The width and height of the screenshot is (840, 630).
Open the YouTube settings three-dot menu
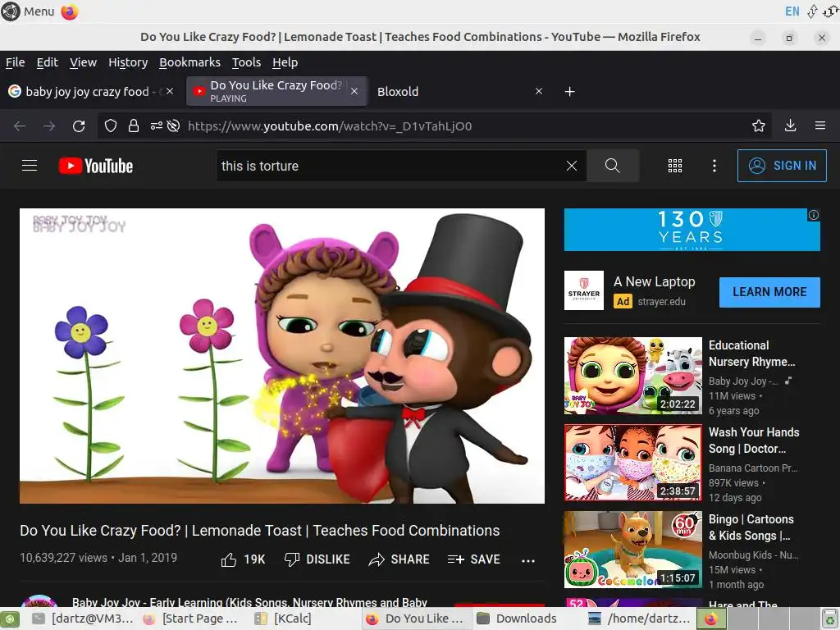714,166
